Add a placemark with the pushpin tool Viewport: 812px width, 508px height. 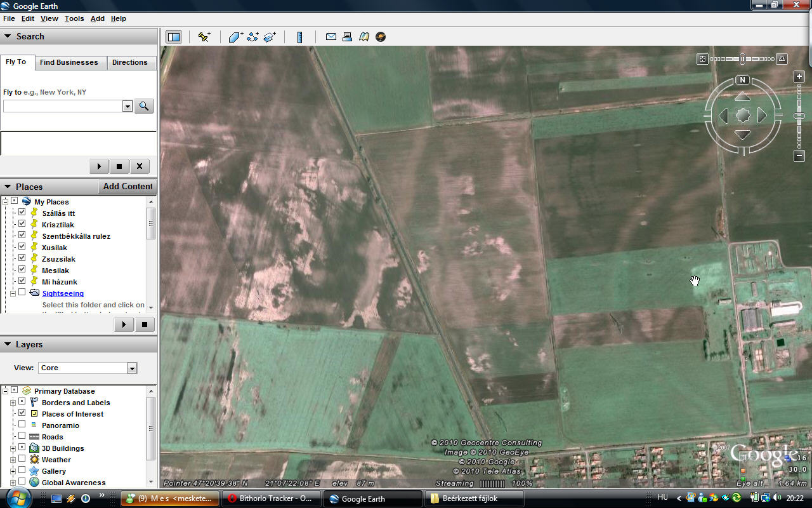tap(204, 37)
